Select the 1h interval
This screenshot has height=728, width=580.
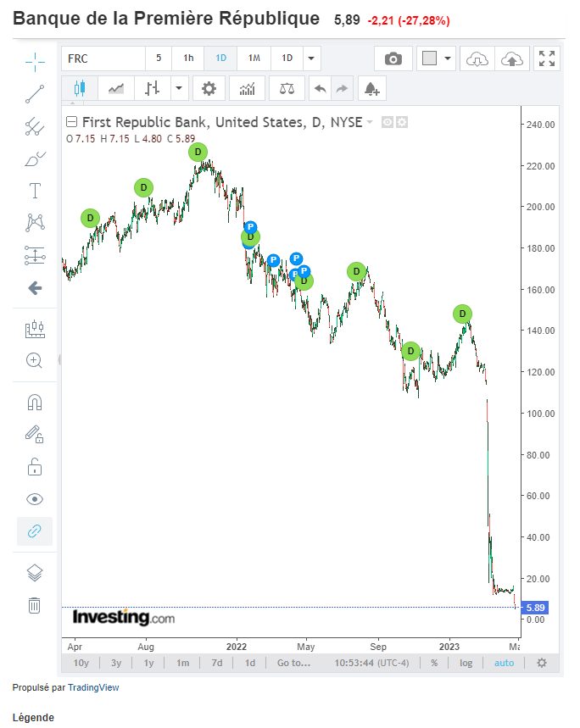pyautogui.click(x=188, y=58)
